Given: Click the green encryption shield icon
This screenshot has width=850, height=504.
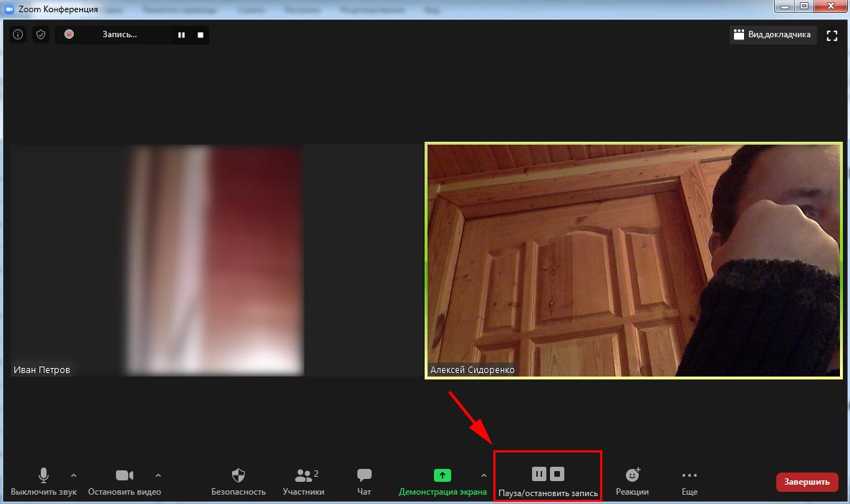Looking at the screenshot, I should pos(41,34).
